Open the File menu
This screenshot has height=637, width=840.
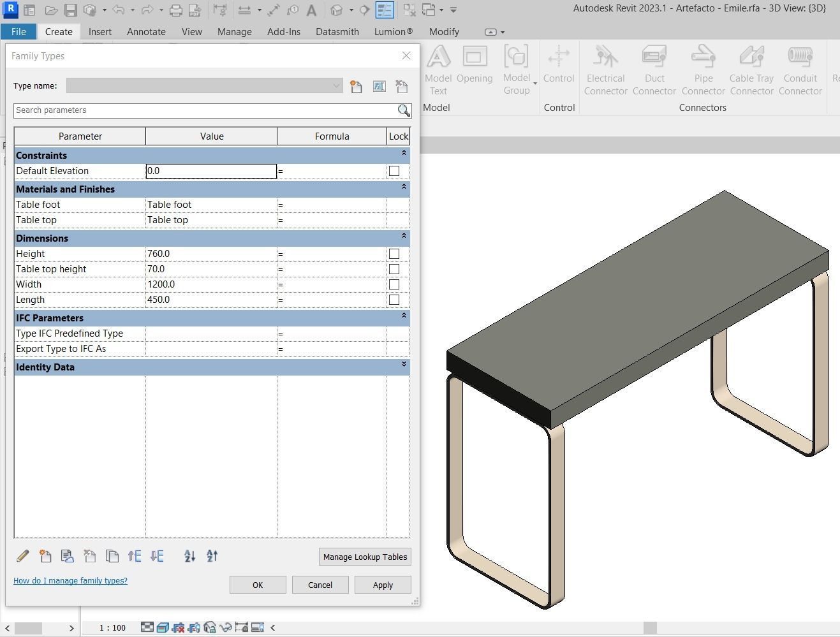coord(18,32)
